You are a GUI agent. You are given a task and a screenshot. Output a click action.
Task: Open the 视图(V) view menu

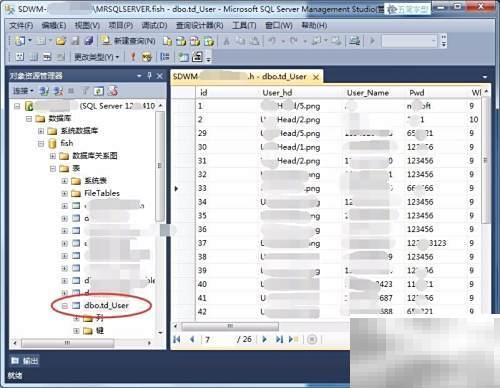coord(87,25)
